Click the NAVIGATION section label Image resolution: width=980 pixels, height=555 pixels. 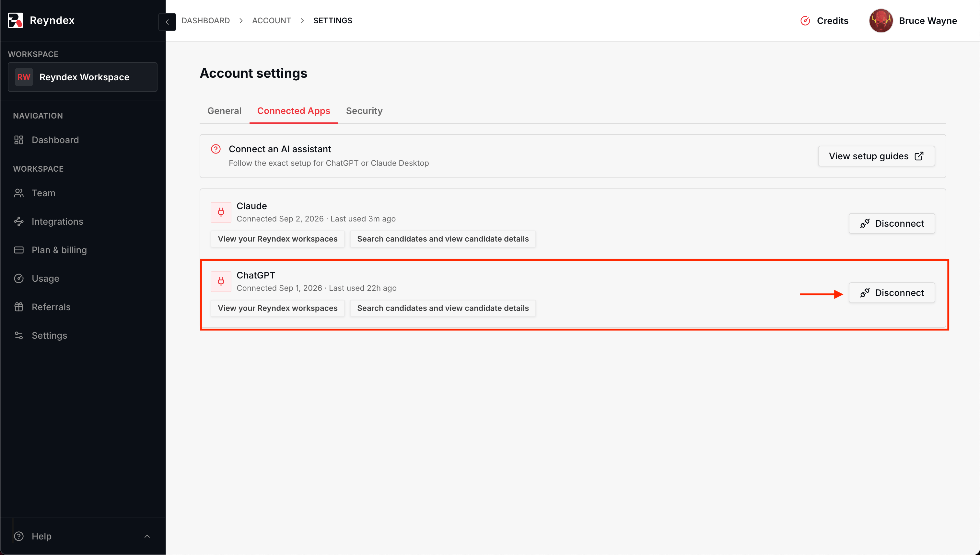click(x=38, y=116)
